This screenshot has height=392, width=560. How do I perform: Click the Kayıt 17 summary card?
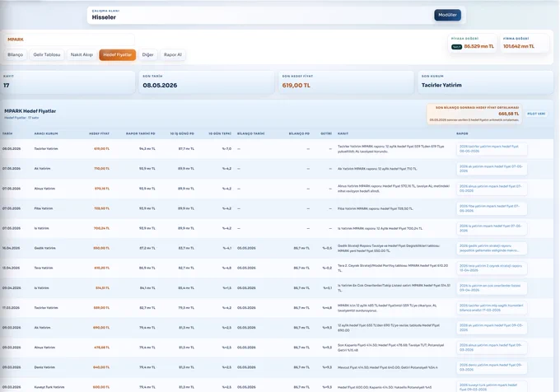[x=68, y=82]
